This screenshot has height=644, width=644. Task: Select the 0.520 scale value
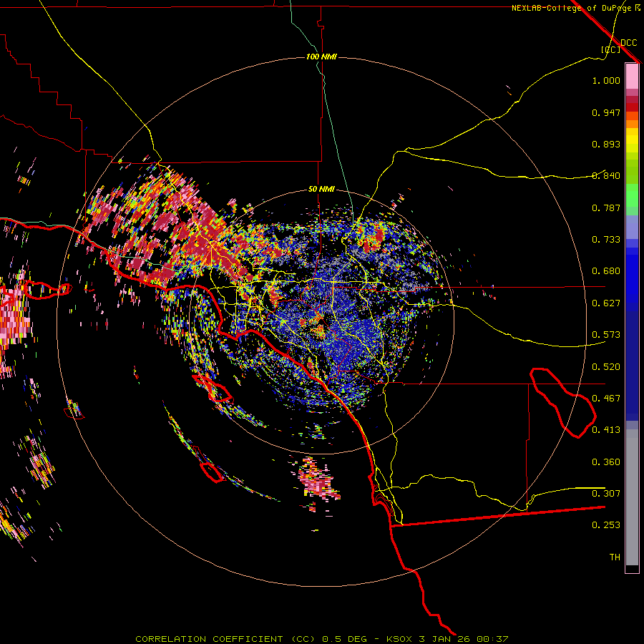tap(606, 367)
